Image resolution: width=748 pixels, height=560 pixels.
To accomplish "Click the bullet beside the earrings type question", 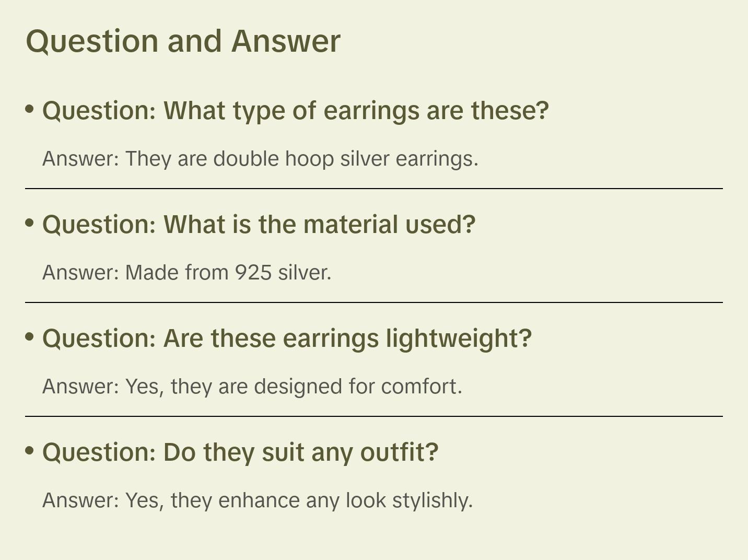I will [30, 109].
